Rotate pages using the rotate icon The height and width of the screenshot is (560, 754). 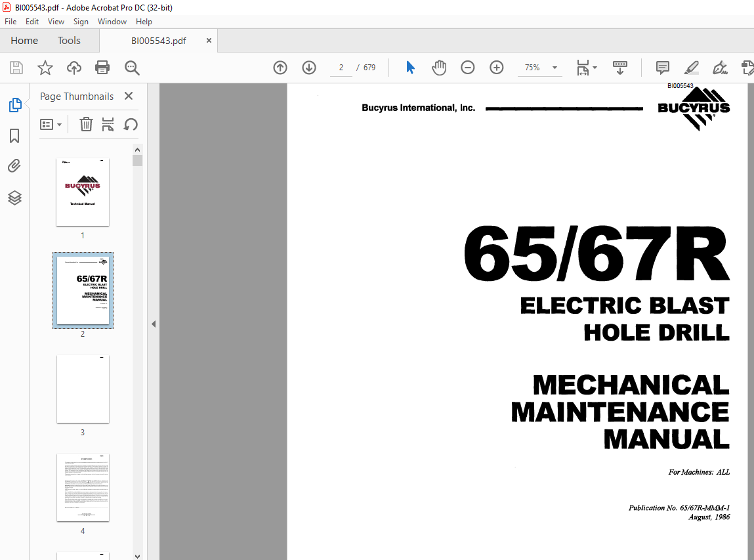tap(131, 124)
